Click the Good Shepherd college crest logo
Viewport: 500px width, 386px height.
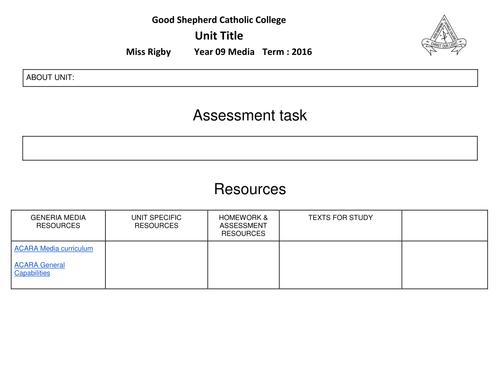[x=444, y=35]
